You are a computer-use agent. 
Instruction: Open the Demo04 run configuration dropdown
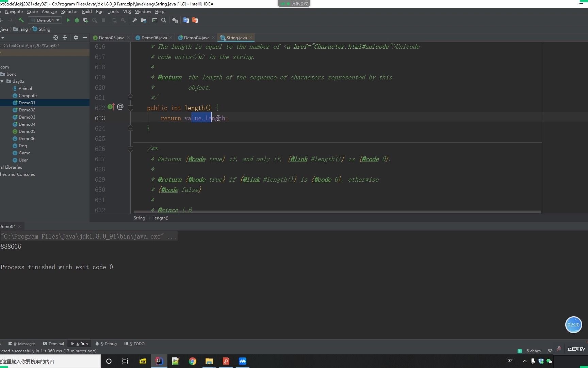45,20
